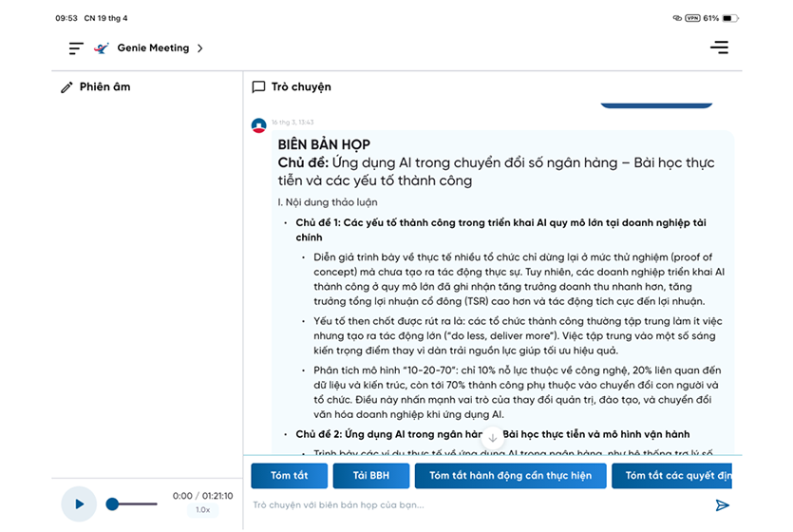Click the bullet starting "Yếu tố then chốt"
The height and width of the screenshot is (532, 793).
[518, 335]
